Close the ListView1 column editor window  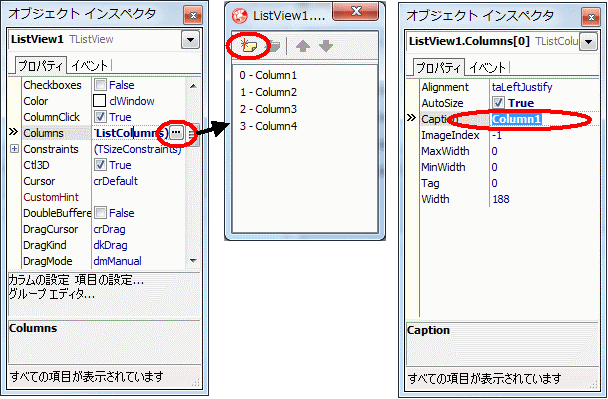(x=356, y=10)
